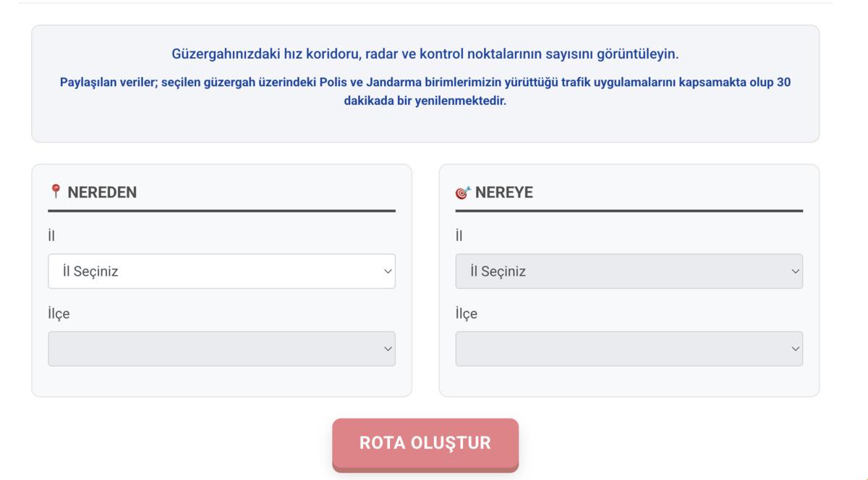Screen dimensions: 868x480
Task: Open the İlçe dropdown in the NEREDEN panel
Action: 221,348
